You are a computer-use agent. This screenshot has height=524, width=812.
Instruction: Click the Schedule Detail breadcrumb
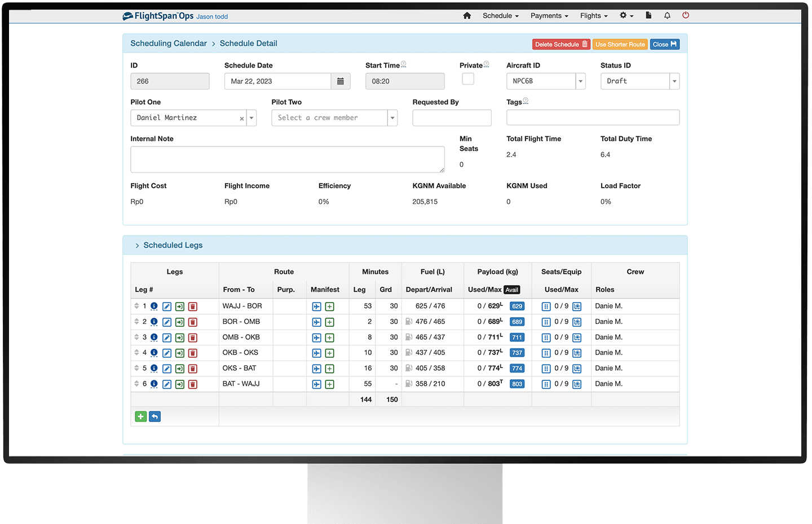pos(249,43)
